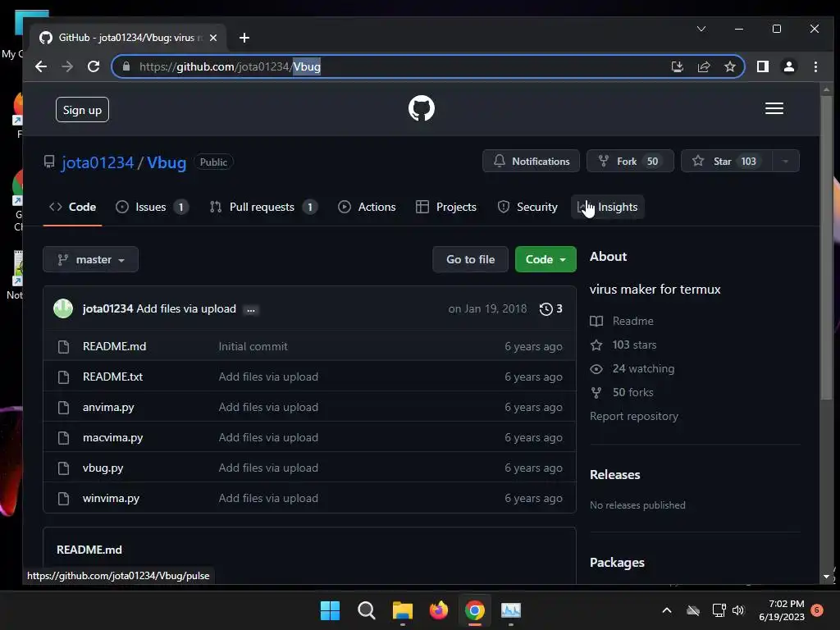Close the GitHub Vbug tab
The height and width of the screenshot is (630, 840).
tap(213, 38)
